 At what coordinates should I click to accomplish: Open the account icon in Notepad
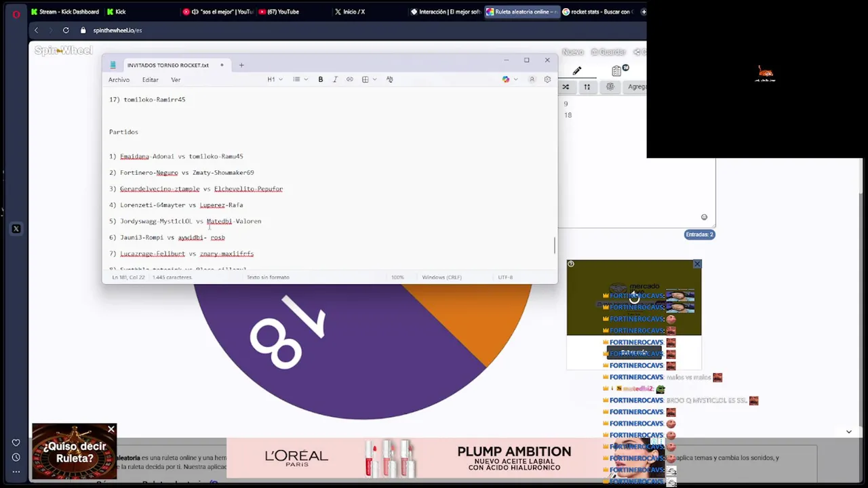(x=532, y=79)
